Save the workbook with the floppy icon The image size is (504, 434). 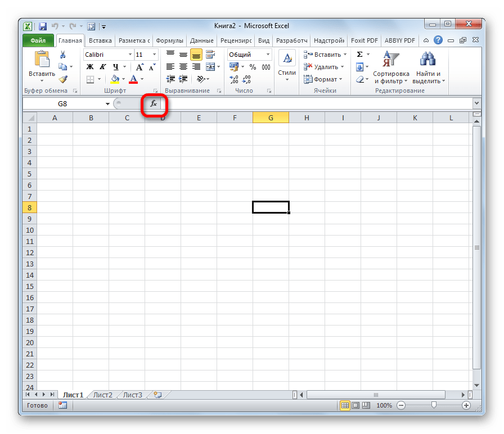(x=42, y=26)
